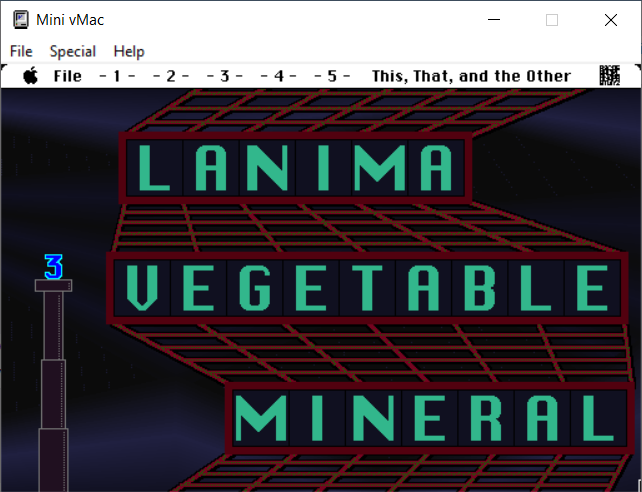Open the emulated Mac File menu

pyautogui.click(x=68, y=76)
